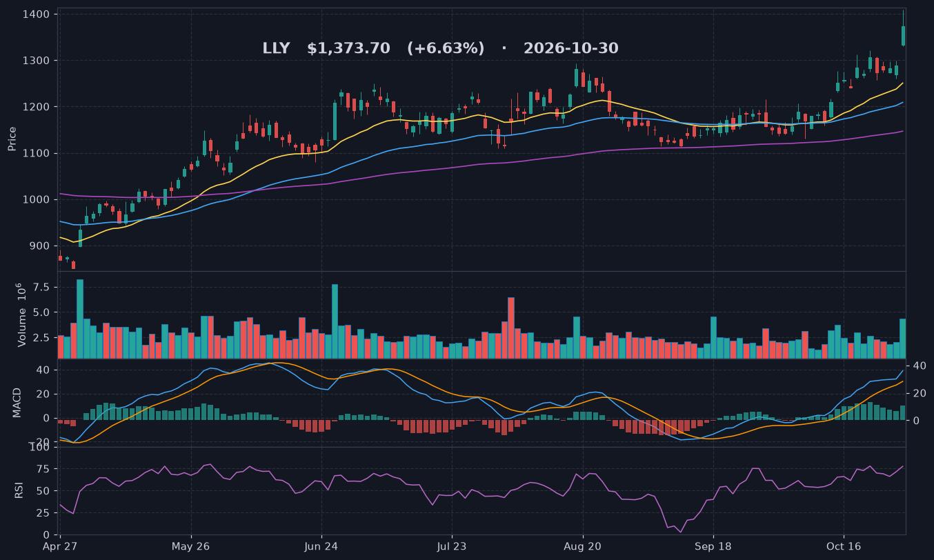The image size is (934, 560).
Task: Click the Aug 20 date label
Action: (x=583, y=546)
